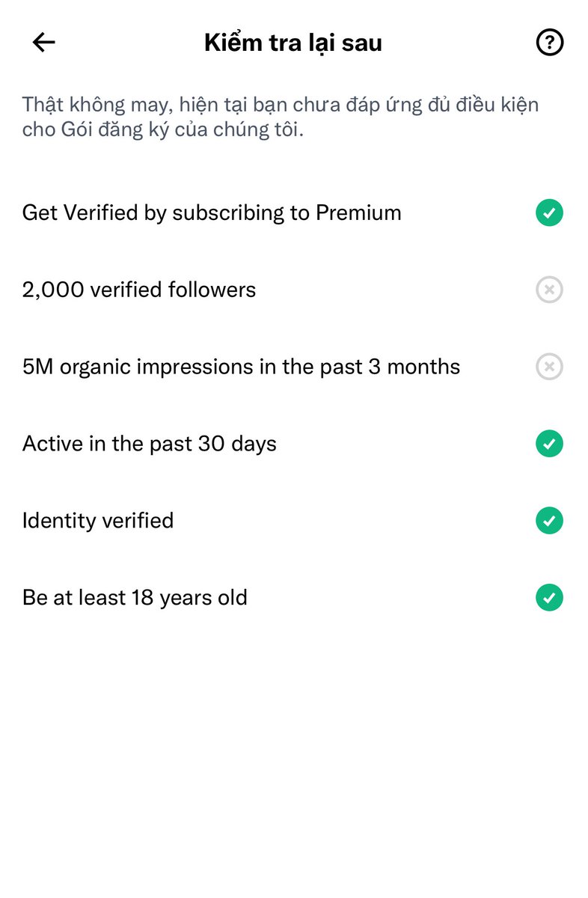Viewport: 588px width, 898px height.
Task: Click green checkmark beside Active in past 30 days
Action: coord(549,444)
